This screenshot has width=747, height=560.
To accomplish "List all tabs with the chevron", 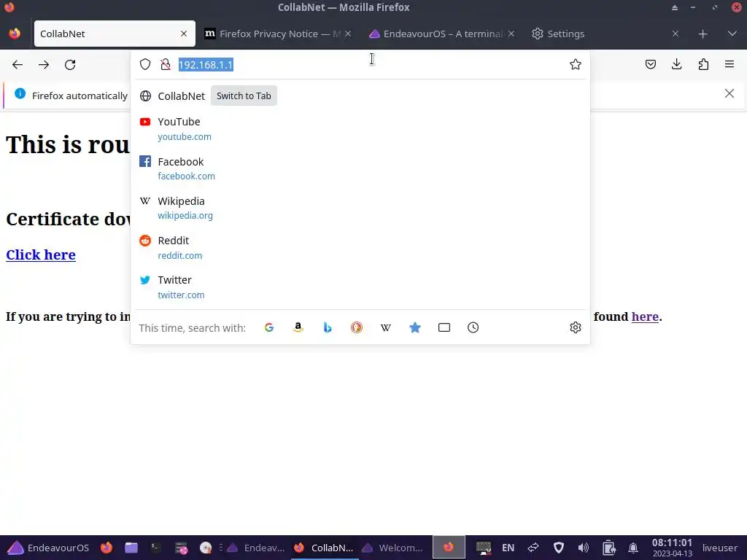I will tap(732, 34).
